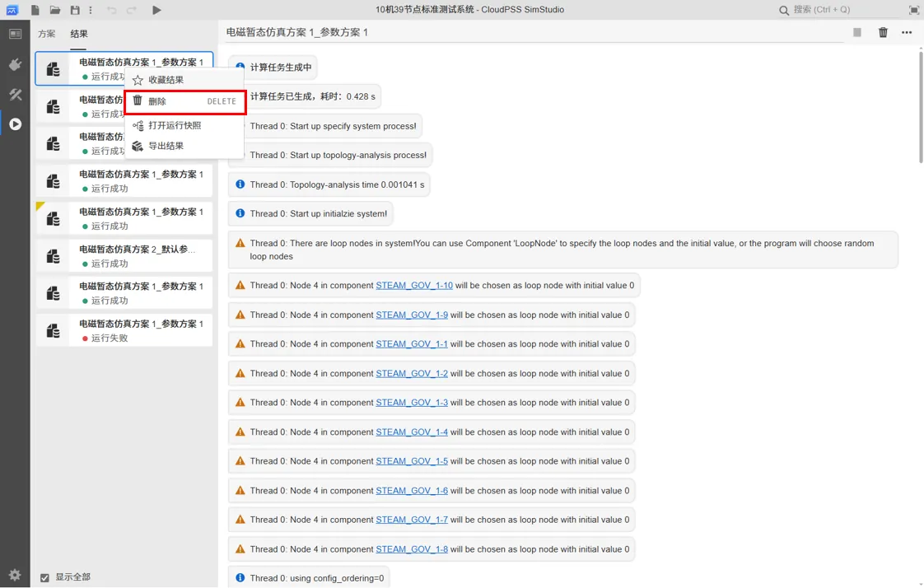The height and width of the screenshot is (588, 924).
Task: Click the run simulation play icon
Action: 156,10
